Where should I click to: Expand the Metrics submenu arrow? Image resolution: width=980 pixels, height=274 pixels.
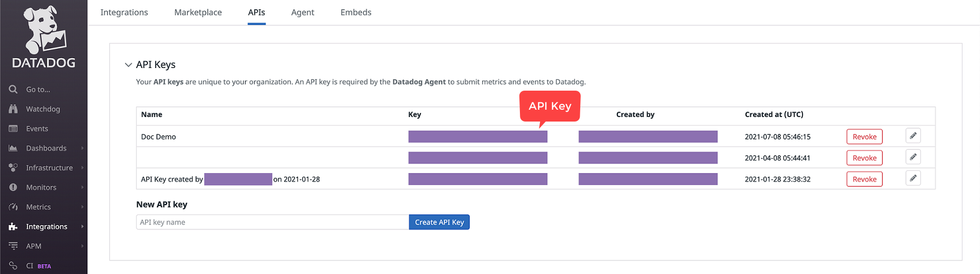click(x=83, y=207)
